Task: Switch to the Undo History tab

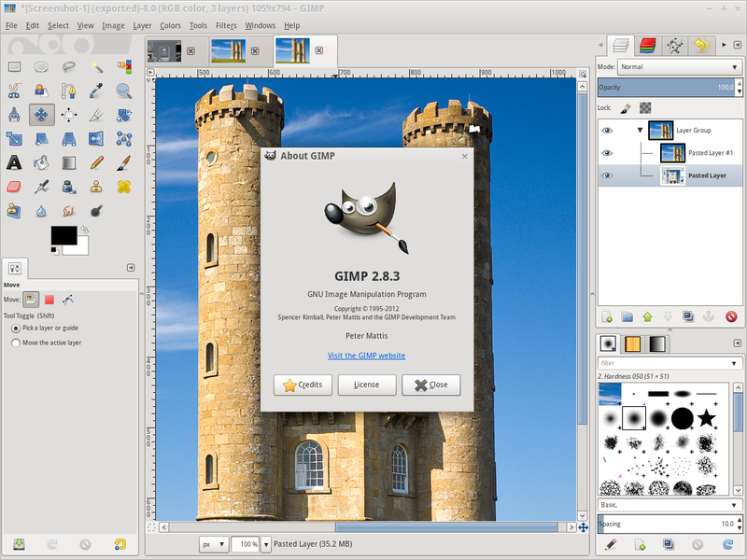Action: click(702, 45)
